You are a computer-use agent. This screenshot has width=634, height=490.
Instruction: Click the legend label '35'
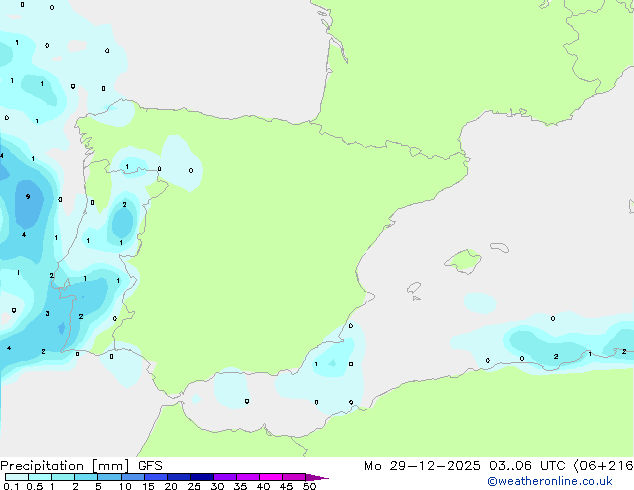240,486
